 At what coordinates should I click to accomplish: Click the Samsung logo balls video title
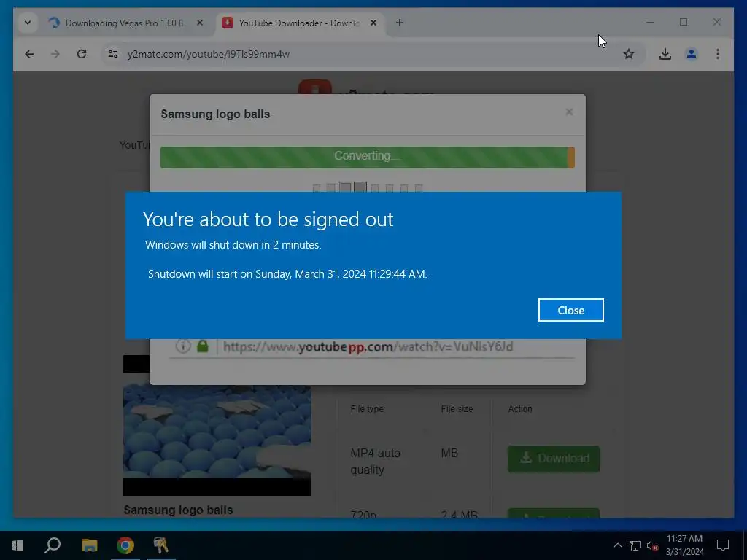point(178,510)
